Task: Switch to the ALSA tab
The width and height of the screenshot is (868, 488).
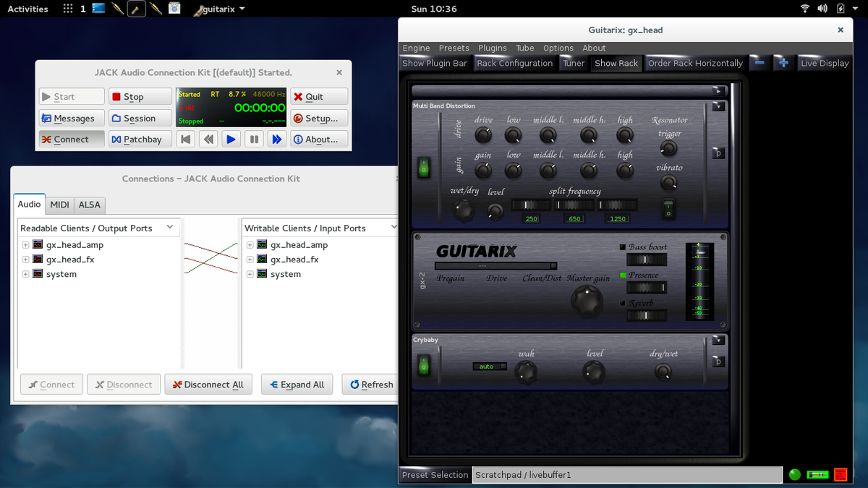Action: (90, 205)
